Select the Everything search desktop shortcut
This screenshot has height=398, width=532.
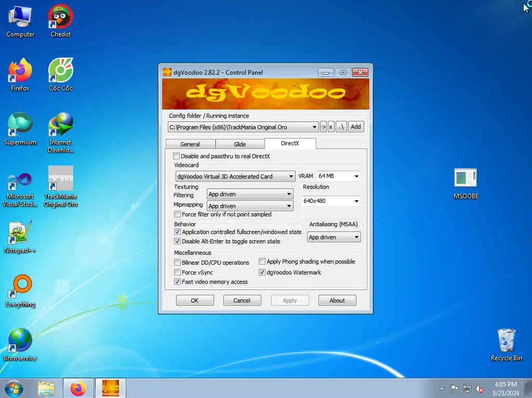20,291
